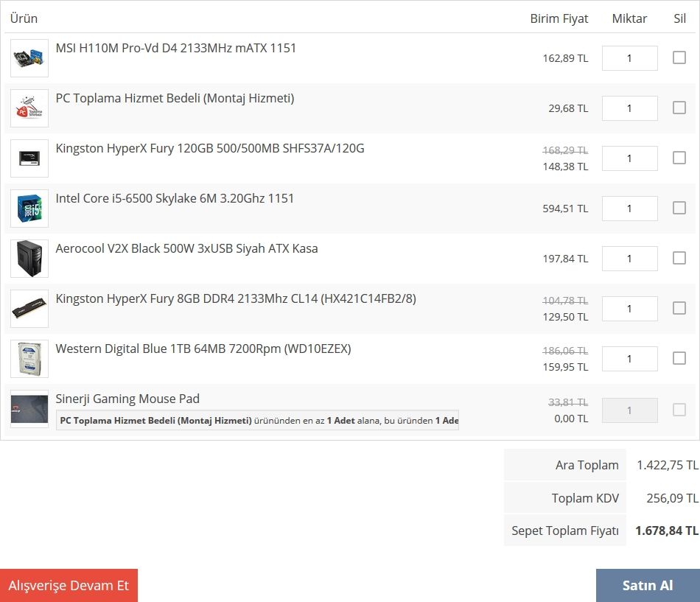Tick delete checkbox for Kingston 120GB SSD
Screen dimensions: 700x602
(x=679, y=157)
